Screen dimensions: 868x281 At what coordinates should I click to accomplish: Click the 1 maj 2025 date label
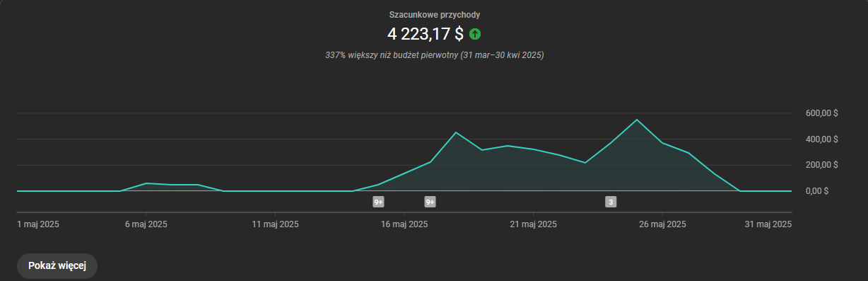(38, 224)
